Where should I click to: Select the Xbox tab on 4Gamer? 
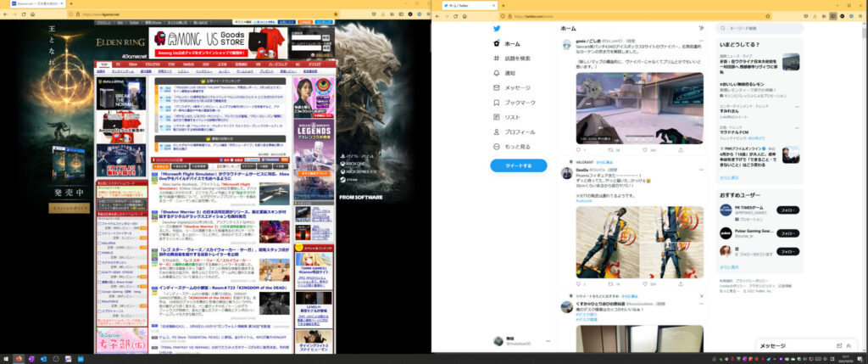pos(132,64)
